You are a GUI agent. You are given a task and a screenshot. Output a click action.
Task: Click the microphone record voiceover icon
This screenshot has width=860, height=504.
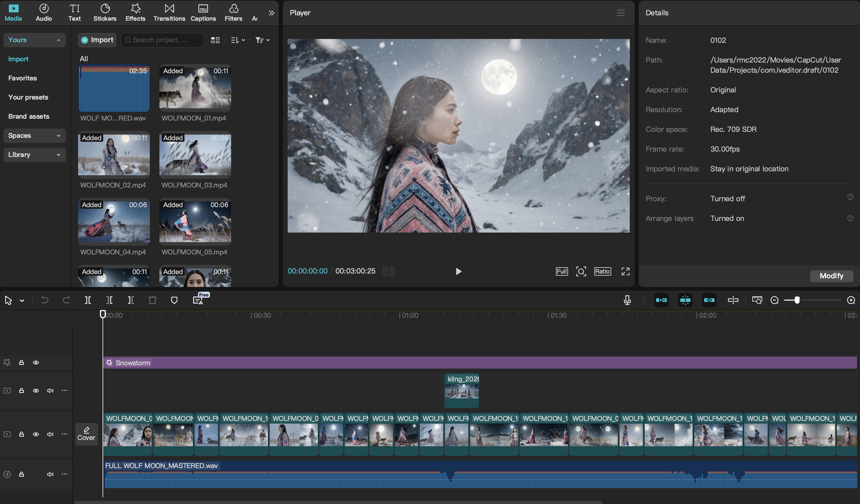tap(627, 300)
